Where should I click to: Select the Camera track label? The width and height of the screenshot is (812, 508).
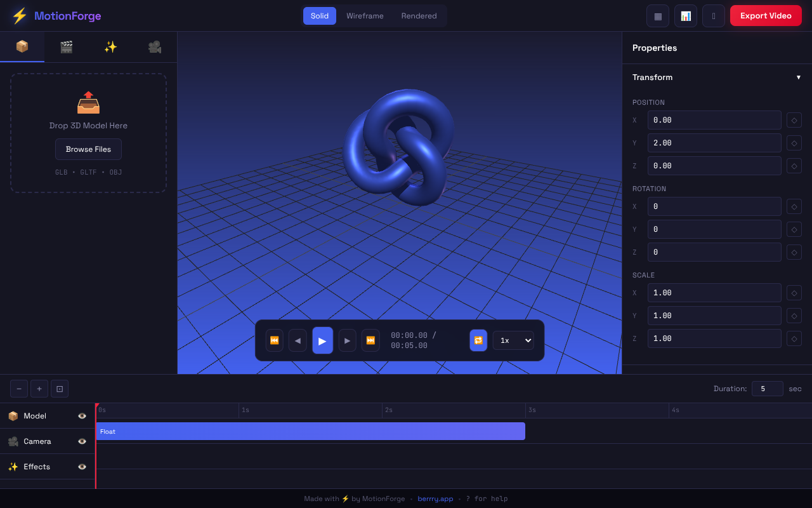tap(37, 441)
